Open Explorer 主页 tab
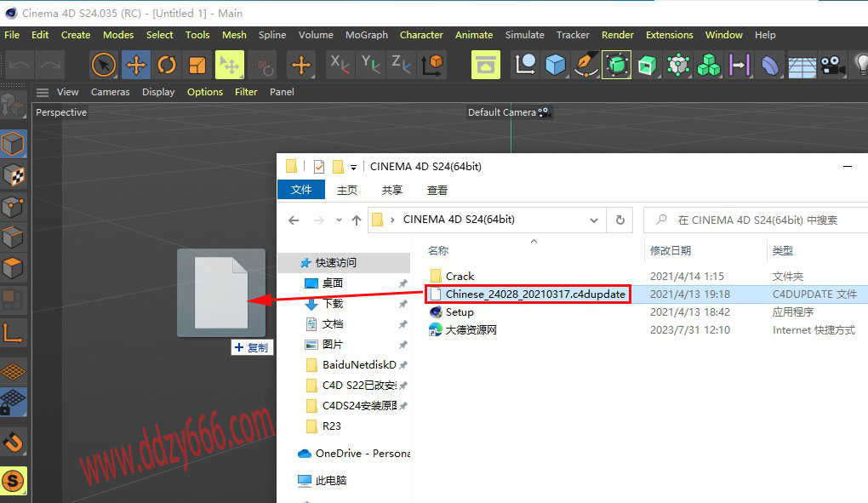The image size is (868, 503). [x=347, y=191]
